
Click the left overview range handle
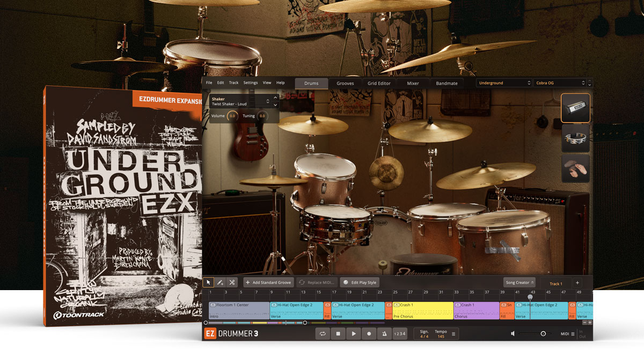(205, 323)
